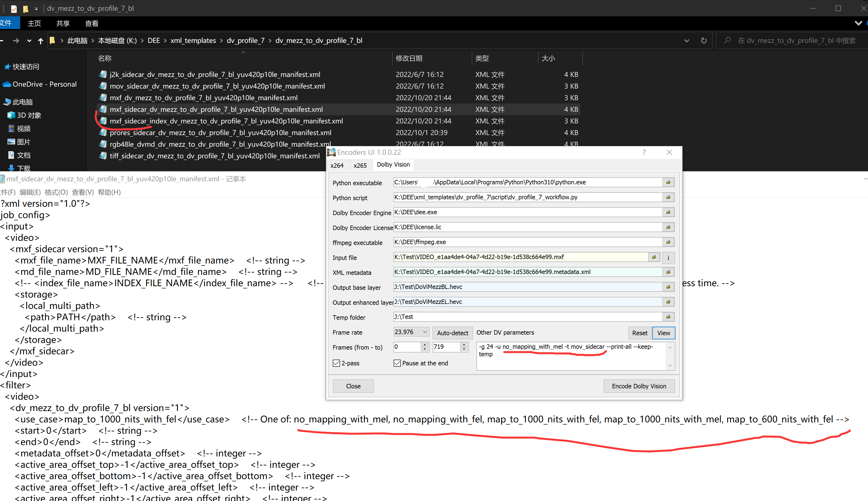868x501 pixels.
Task: Open the 格式(O) menu in Notepad
Action: [x=56, y=192]
